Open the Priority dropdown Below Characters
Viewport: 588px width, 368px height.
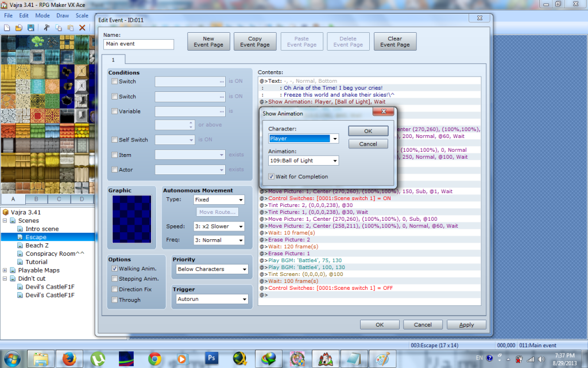click(x=212, y=269)
